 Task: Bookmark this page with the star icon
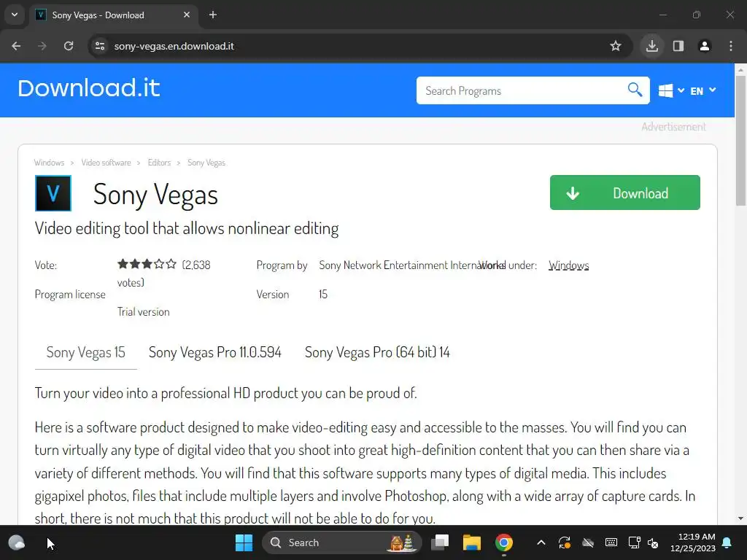click(x=616, y=46)
